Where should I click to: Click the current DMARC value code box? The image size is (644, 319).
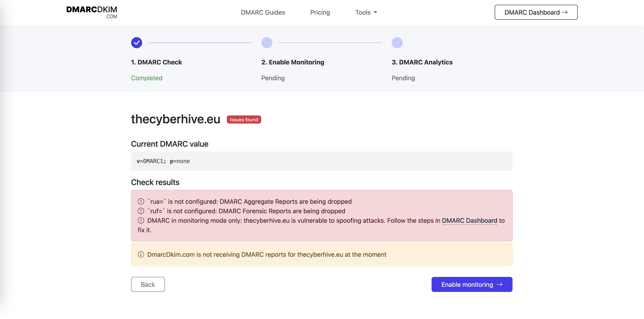click(321, 161)
